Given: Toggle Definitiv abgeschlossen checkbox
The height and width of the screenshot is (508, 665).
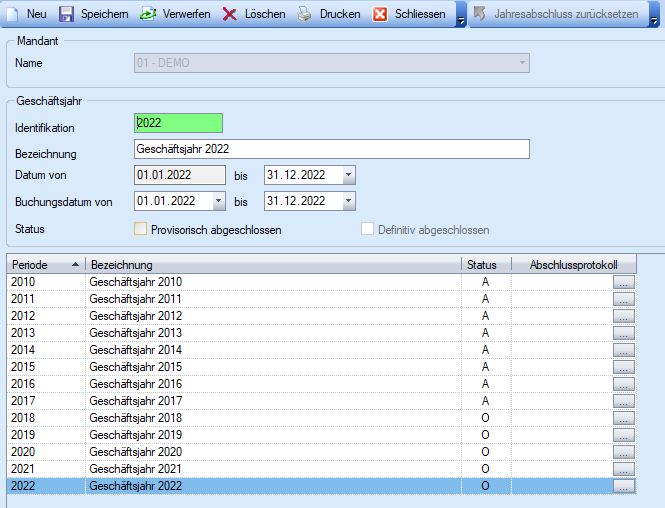Looking at the screenshot, I should pyautogui.click(x=368, y=229).
